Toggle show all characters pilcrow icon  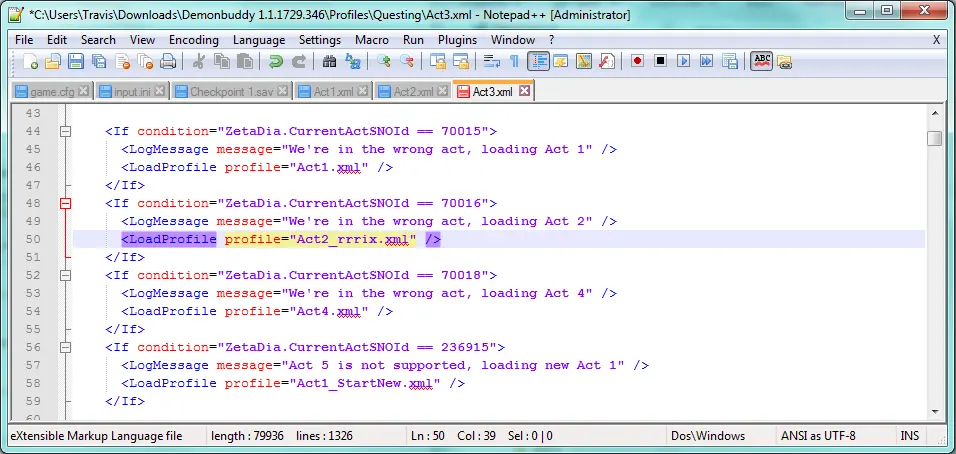514,61
